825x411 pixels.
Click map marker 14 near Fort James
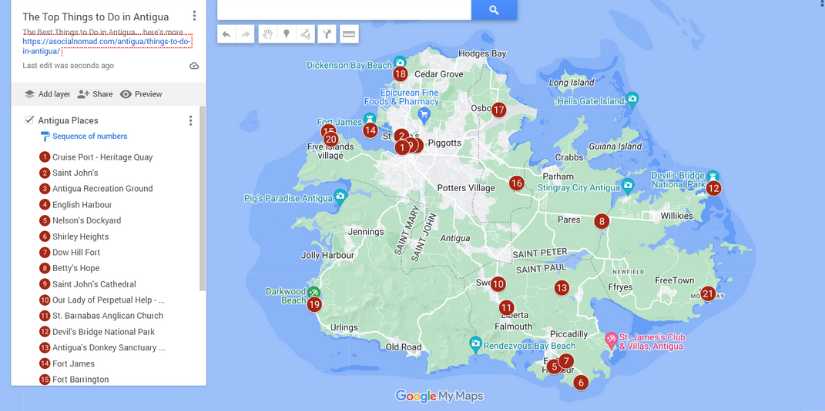pyautogui.click(x=370, y=130)
